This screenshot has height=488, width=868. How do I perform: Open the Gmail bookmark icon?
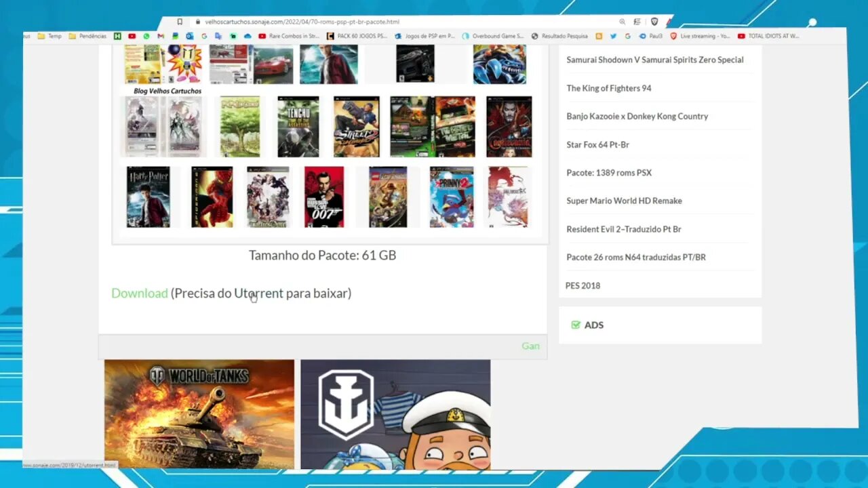click(x=161, y=36)
